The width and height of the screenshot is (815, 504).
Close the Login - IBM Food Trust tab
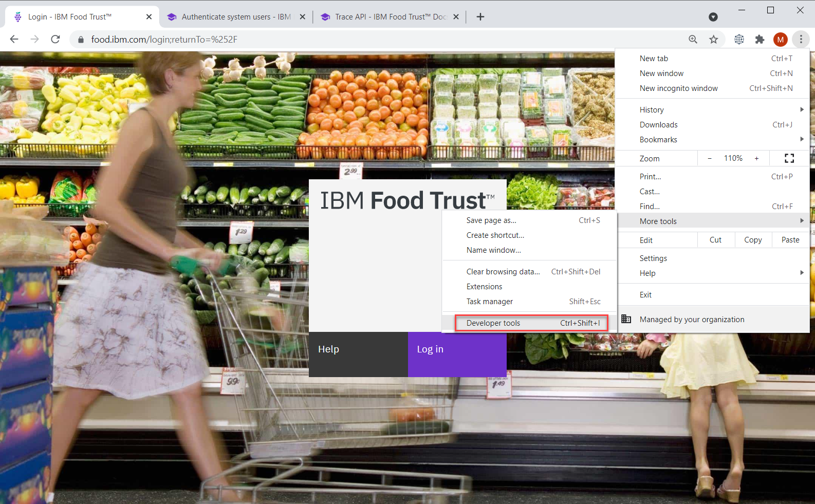[x=149, y=17]
